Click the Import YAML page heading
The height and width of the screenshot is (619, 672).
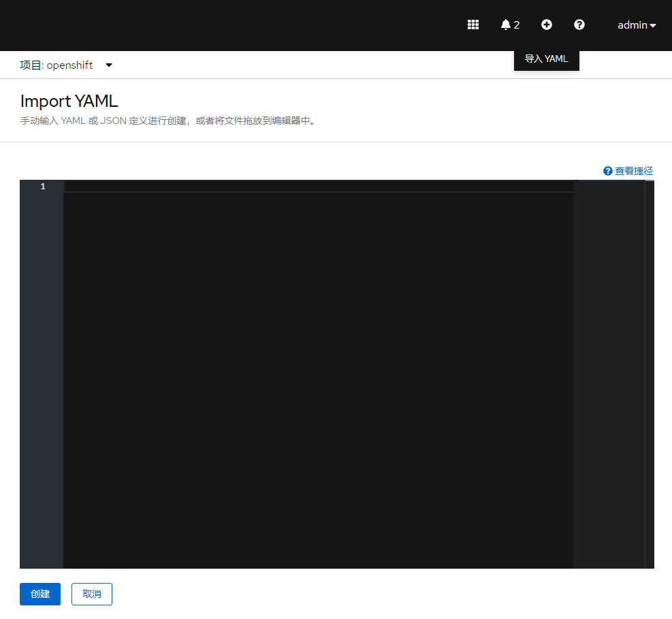click(69, 101)
